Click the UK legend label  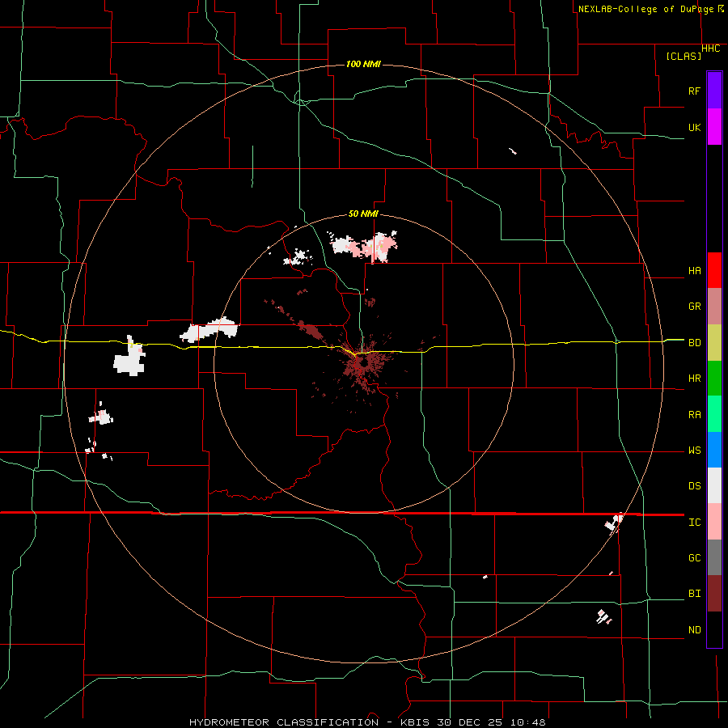point(695,127)
